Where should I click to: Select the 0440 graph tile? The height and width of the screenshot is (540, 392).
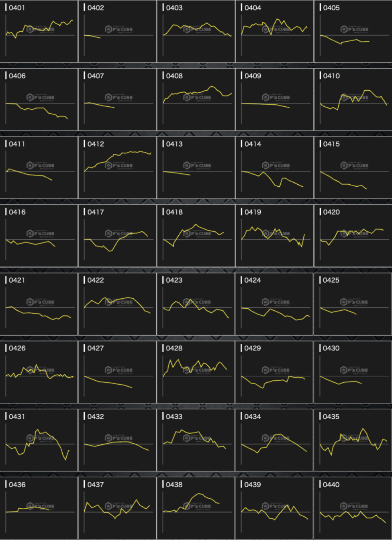pos(353,508)
